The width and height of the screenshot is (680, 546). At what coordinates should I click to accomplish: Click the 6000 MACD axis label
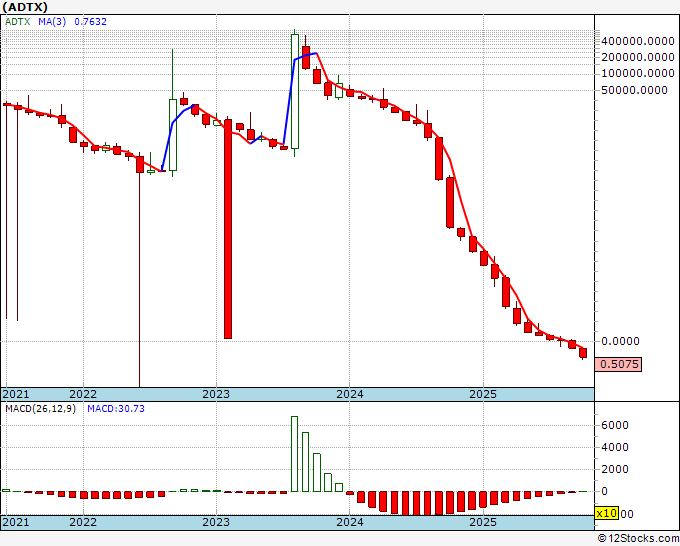[615, 425]
